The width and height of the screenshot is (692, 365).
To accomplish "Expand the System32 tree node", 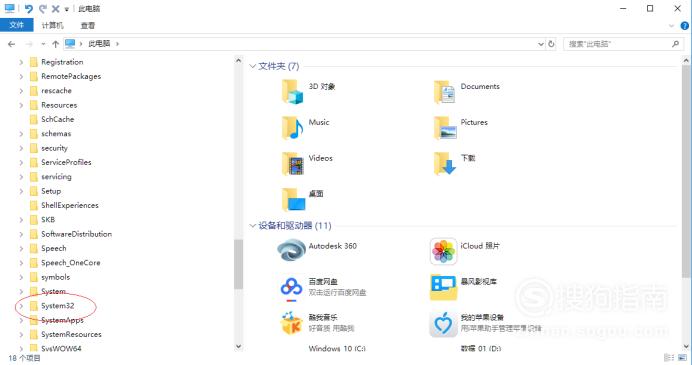I will tap(21, 305).
